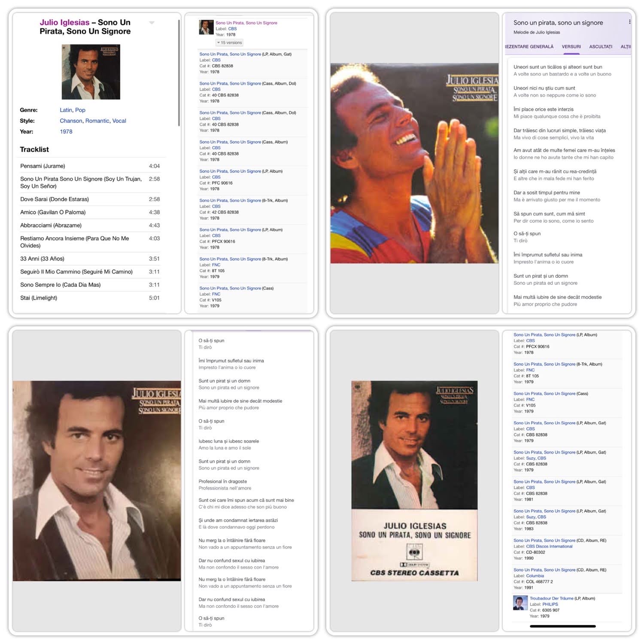Open the Vocal style link

click(119, 121)
